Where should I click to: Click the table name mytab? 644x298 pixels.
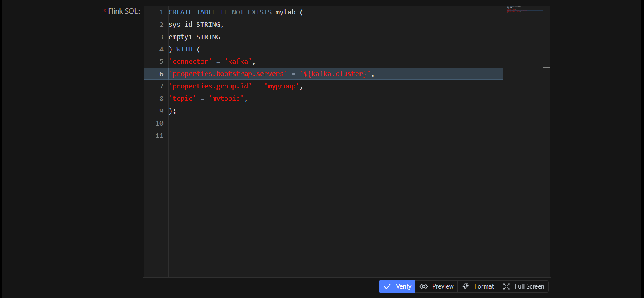[x=285, y=12]
